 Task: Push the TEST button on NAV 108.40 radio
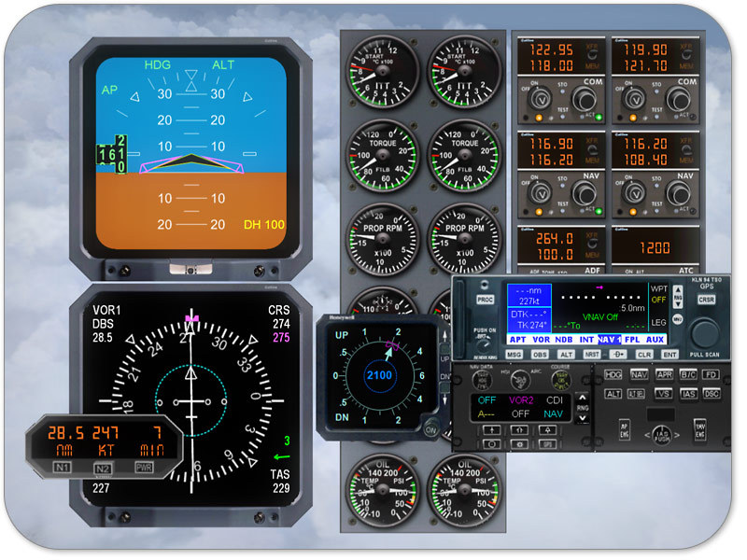point(656,210)
